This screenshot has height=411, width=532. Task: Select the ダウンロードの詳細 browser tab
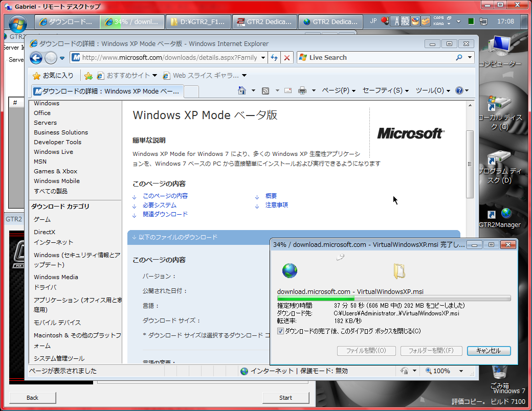click(x=107, y=91)
